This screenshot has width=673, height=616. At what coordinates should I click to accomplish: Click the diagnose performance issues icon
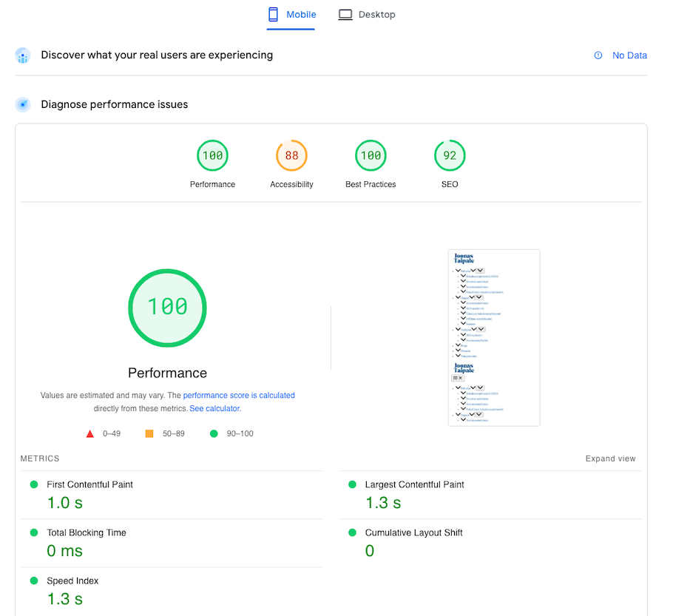[x=23, y=105]
